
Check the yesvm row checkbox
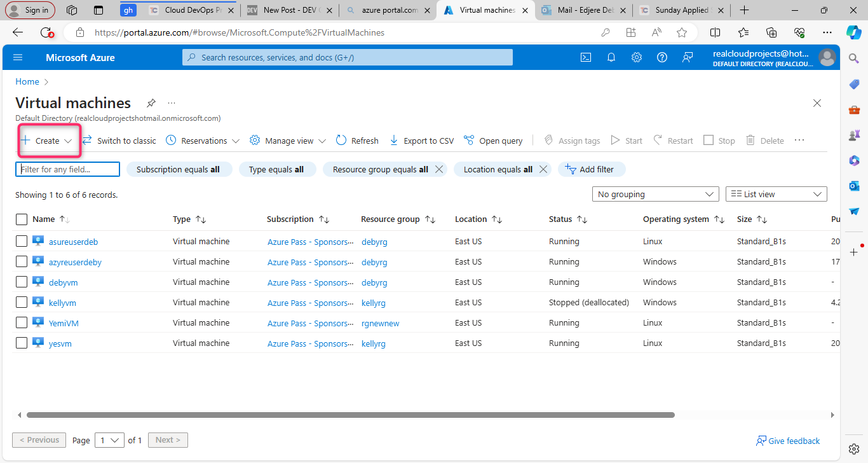[22, 343]
